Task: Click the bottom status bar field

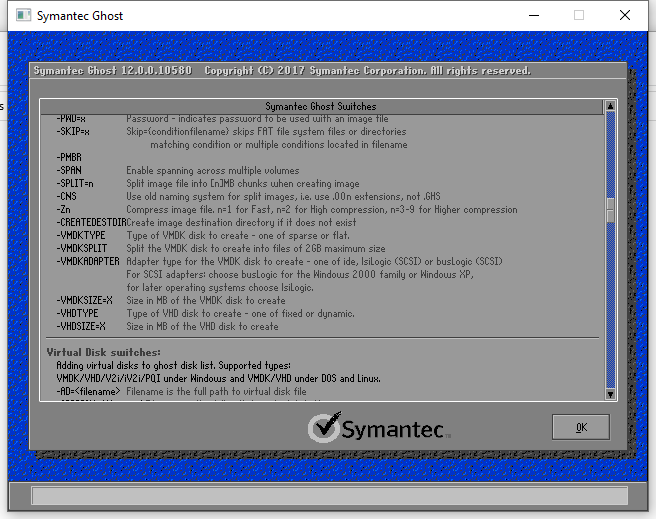Action: [329, 496]
